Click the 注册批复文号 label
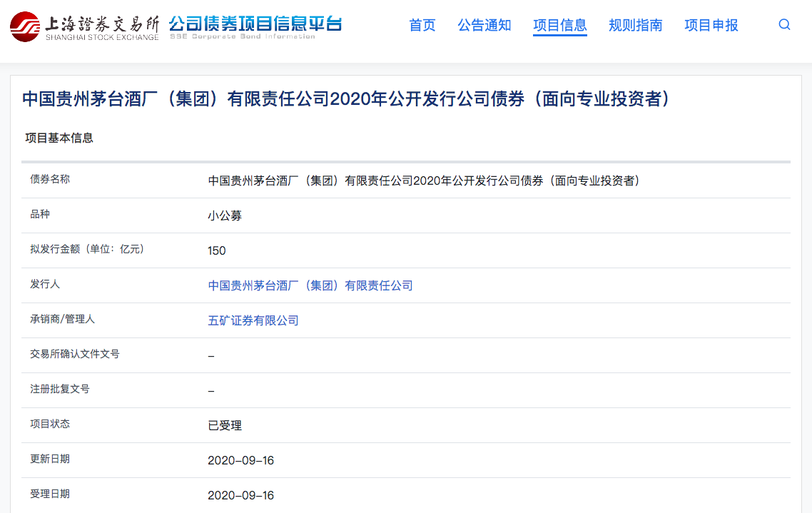 (59, 389)
